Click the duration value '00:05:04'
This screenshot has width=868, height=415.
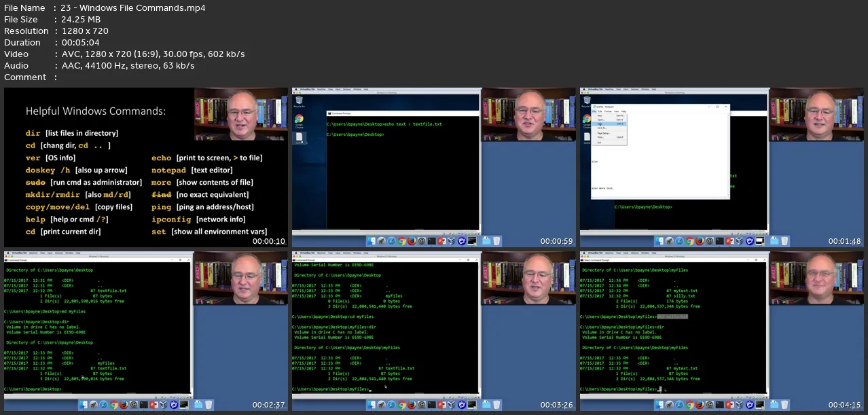pyautogui.click(x=79, y=43)
